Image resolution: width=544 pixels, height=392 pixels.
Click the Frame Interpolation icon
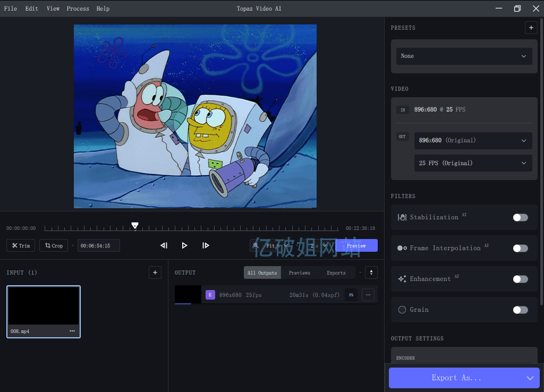(x=402, y=249)
